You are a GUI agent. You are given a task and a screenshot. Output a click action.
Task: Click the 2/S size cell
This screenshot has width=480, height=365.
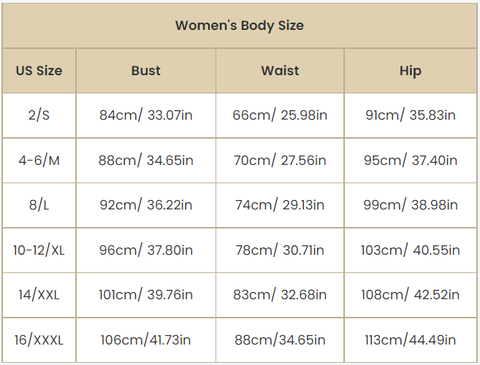pos(39,115)
